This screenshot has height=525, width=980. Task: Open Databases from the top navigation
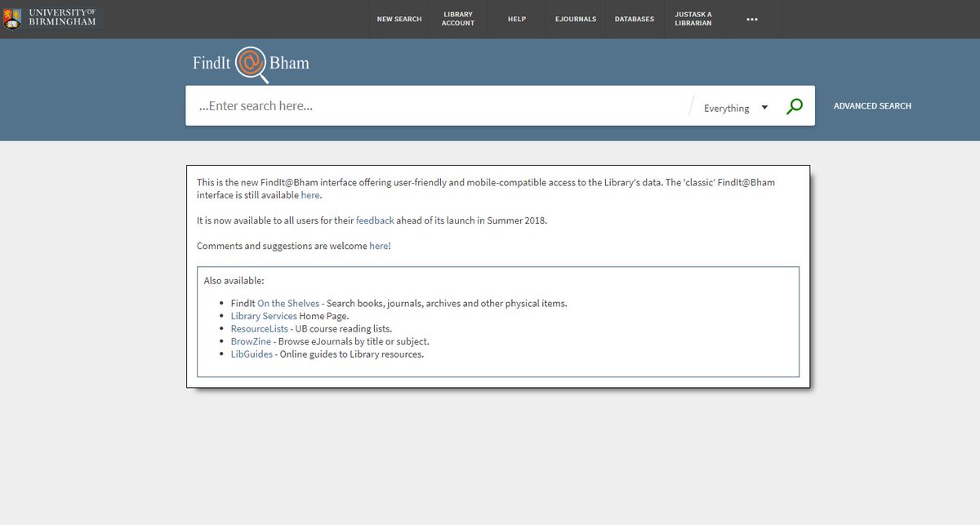[x=634, y=19]
